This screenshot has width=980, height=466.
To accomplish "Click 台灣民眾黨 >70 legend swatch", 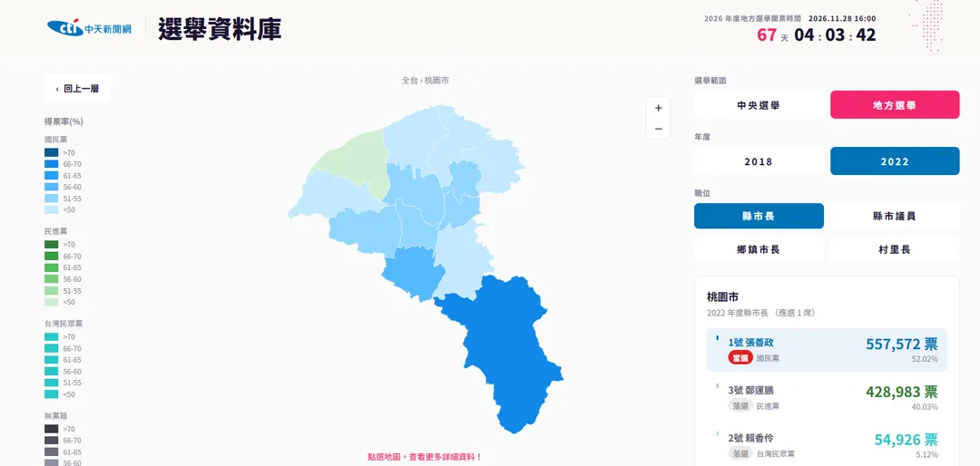I will (x=51, y=336).
